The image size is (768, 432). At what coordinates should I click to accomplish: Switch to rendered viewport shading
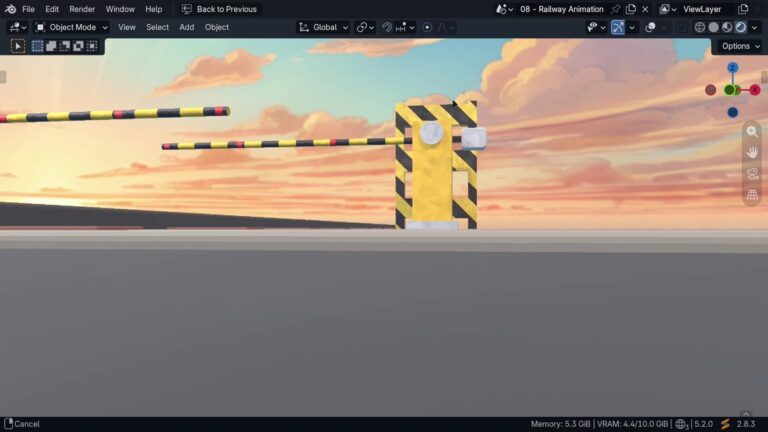[741, 27]
